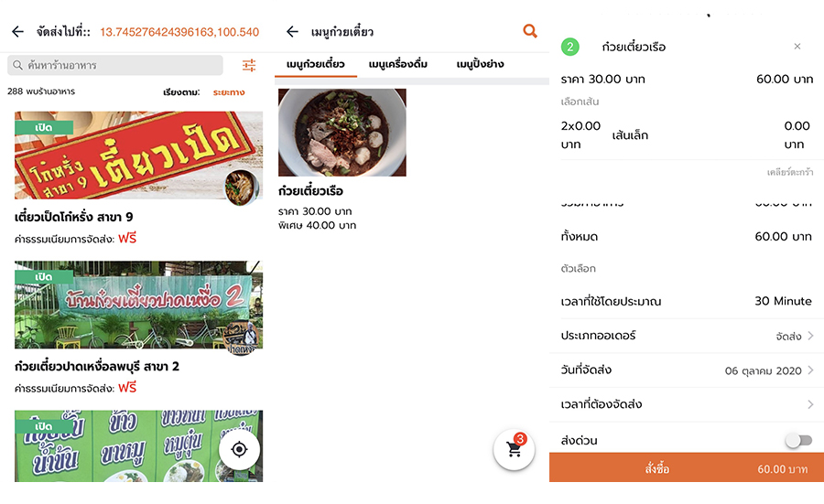Open the shopping cart with 3 items
This screenshot has height=504, width=824.
[514, 450]
